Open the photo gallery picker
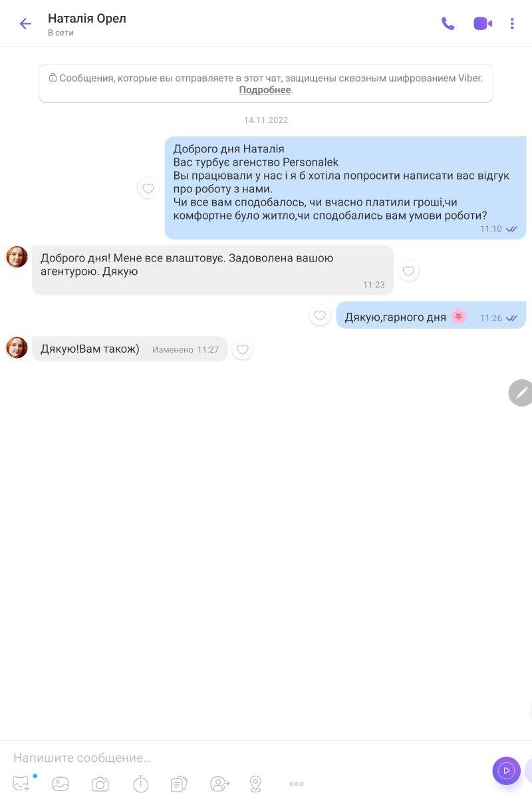This screenshot has height=809, width=532. [61, 784]
